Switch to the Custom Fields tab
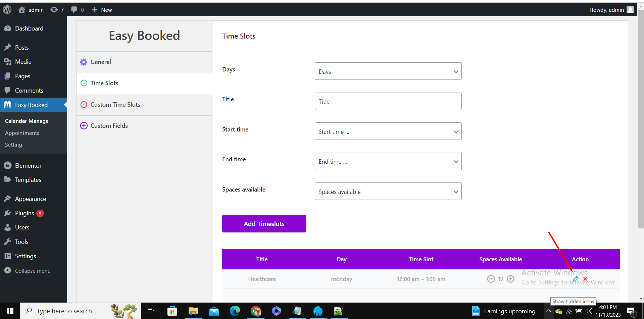 [x=145, y=126]
